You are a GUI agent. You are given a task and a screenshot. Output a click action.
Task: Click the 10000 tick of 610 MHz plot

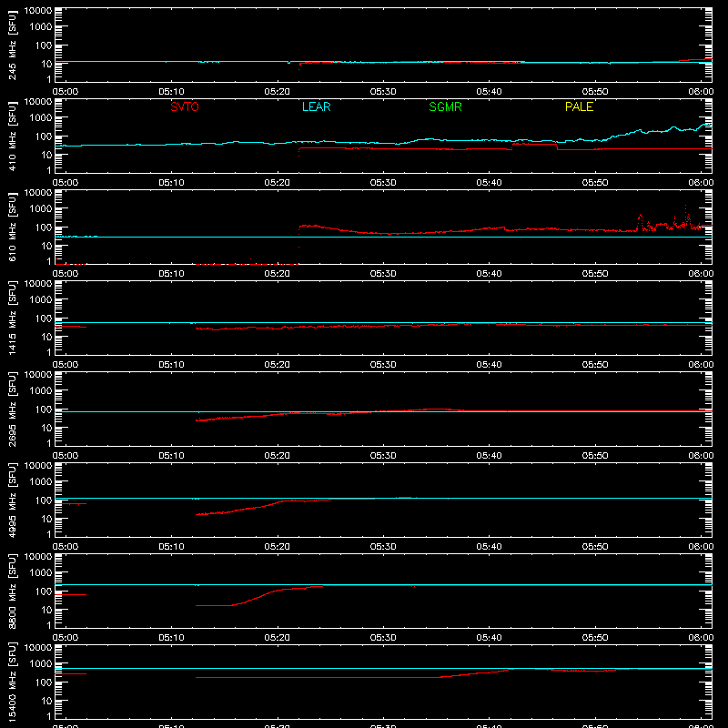38,193
